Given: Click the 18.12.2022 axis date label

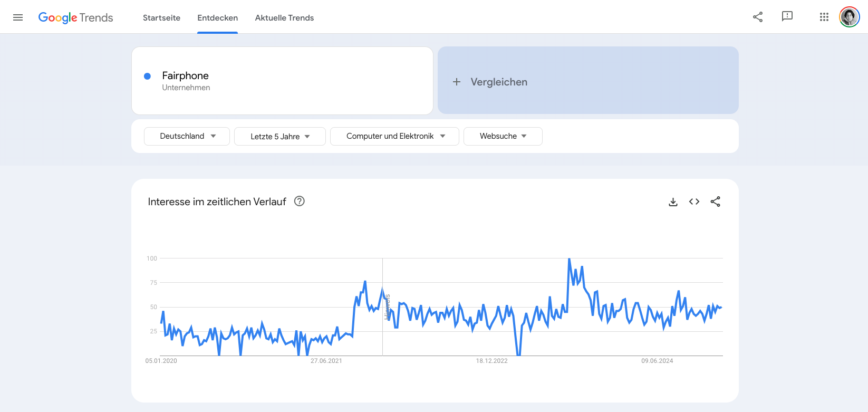Looking at the screenshot, I should (x=492, y=361).
